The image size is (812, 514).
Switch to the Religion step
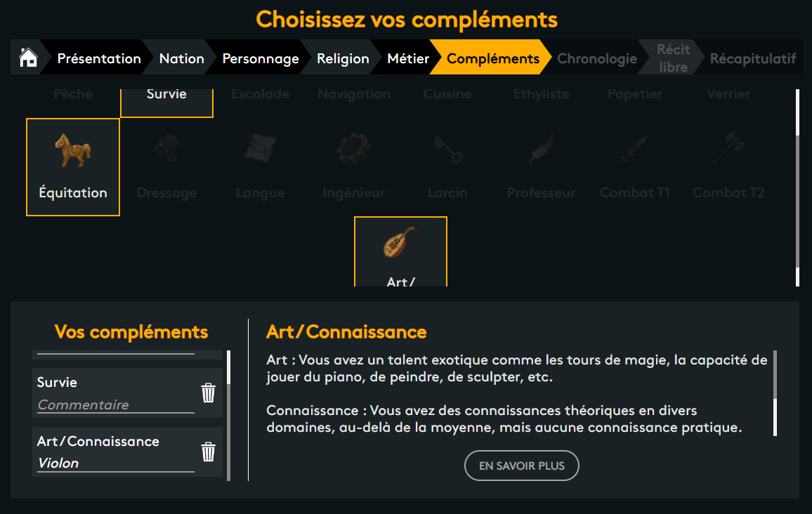[x=343, y=58]
